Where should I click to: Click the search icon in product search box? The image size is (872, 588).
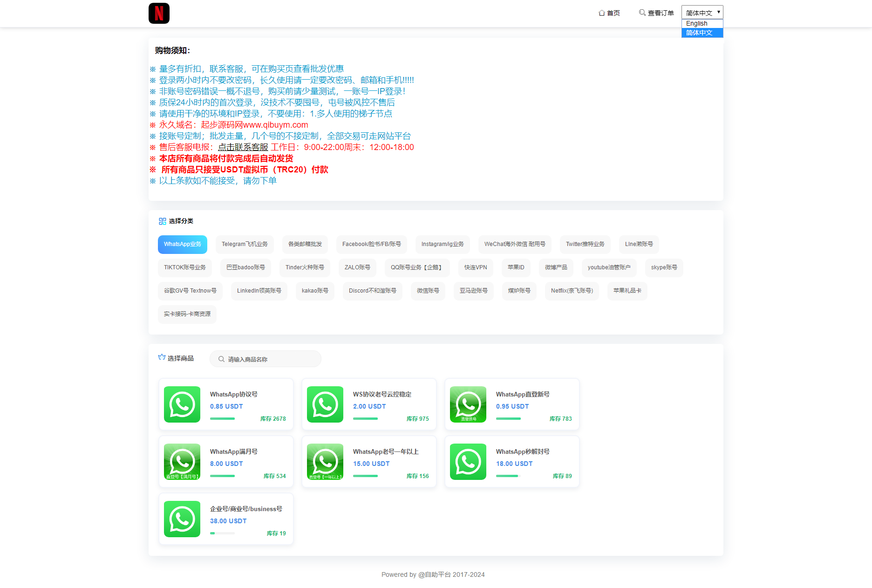[222, 359]
